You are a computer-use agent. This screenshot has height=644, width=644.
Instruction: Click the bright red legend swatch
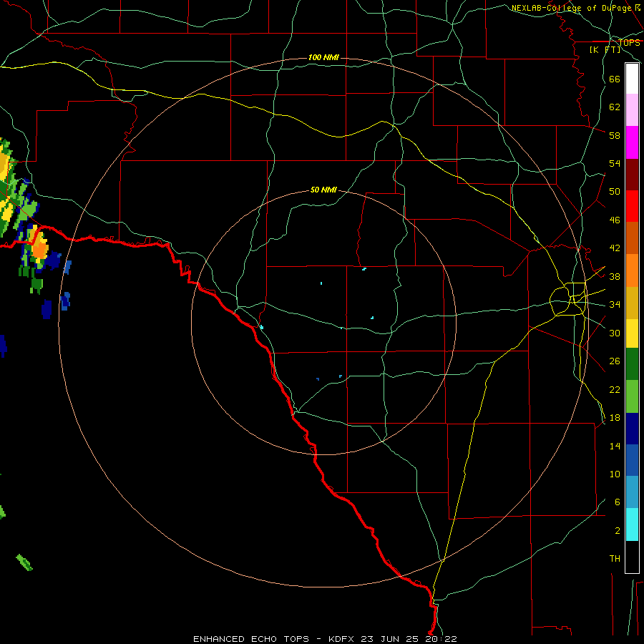click(632, 206)
